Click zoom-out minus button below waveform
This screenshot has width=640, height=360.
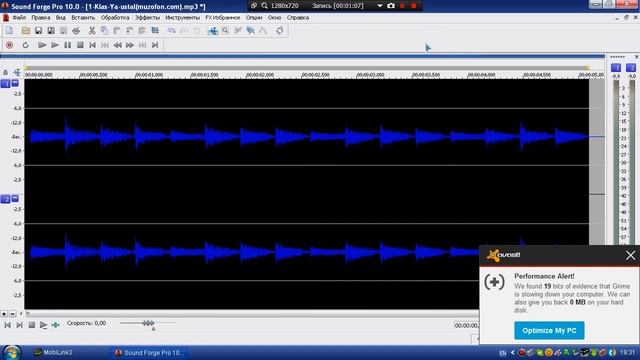(x=13, y=314)
